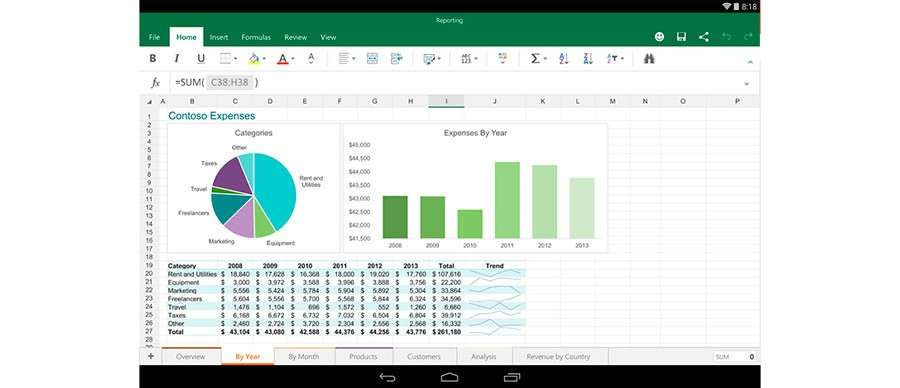Expand the formula bar chevron

[747, 84]
